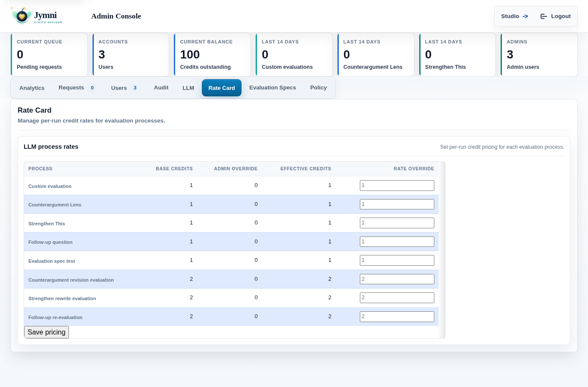Click the 'Strengthen This' process row label
Screen dimensions: 588x387
coord(46,224)
